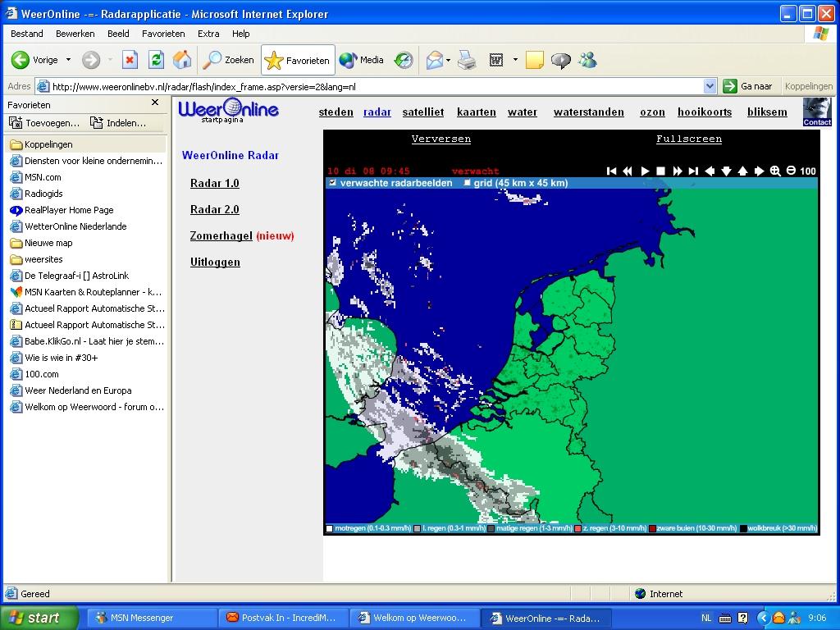Play the radar animation
This screenshot has width=840, height=630.
[645, 171]
